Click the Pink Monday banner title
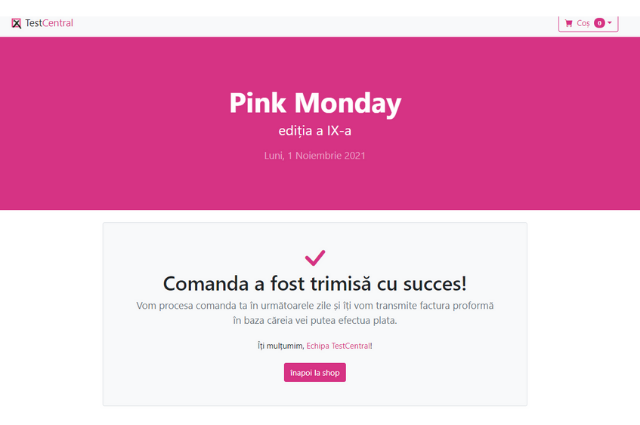The image size is (640, 425). tap(315, 103)
